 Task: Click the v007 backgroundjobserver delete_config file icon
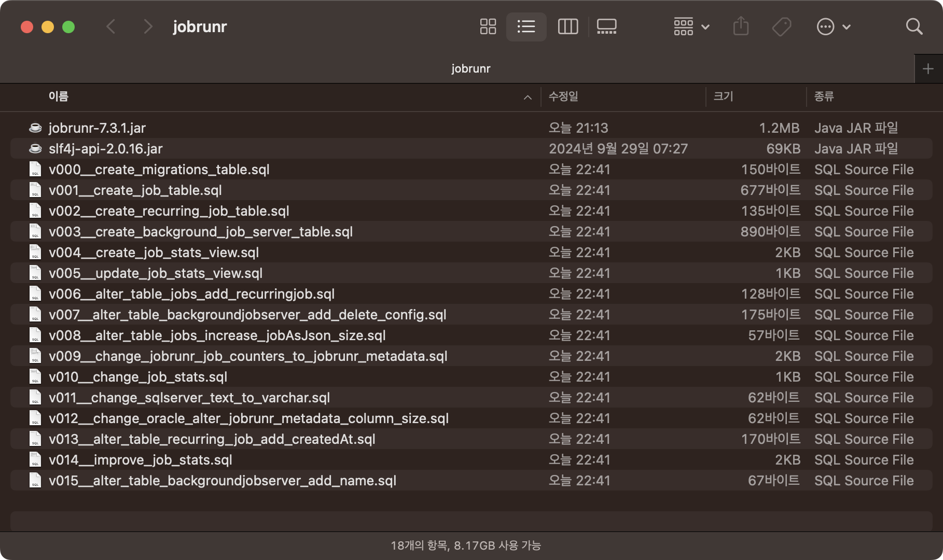(x=35, y=314)
